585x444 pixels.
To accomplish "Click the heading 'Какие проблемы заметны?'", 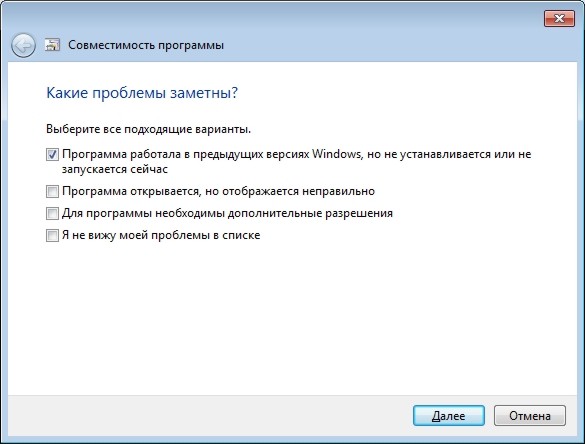I will tap(142, 93).
